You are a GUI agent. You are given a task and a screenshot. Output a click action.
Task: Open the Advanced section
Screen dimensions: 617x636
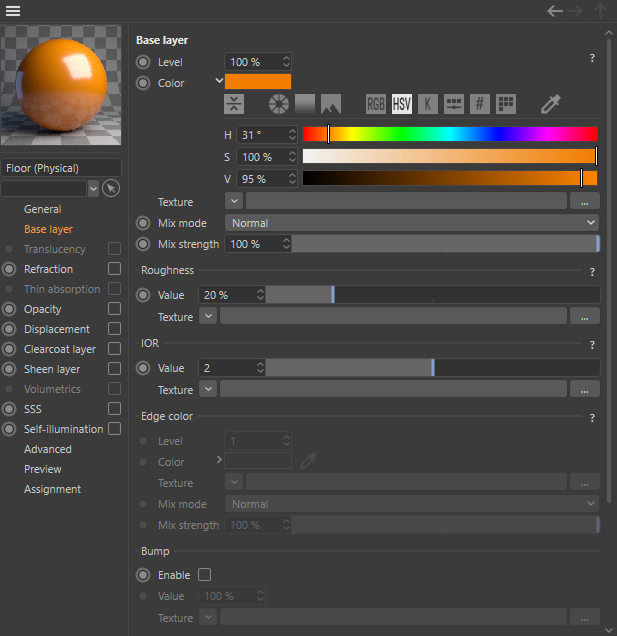[x=48, y=449]
